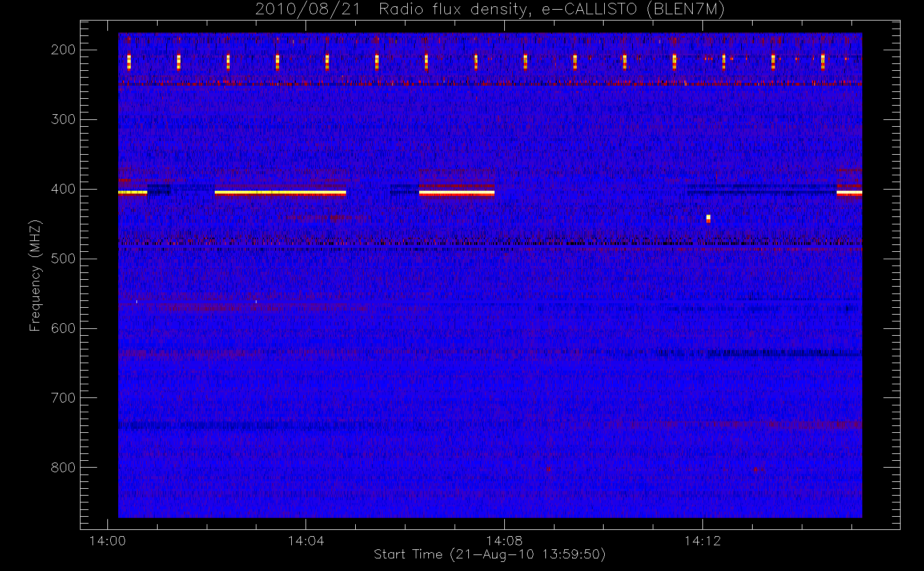Click the 'Start Time (21-Aug-10 13:59:50)' axis label

[489, 554]
